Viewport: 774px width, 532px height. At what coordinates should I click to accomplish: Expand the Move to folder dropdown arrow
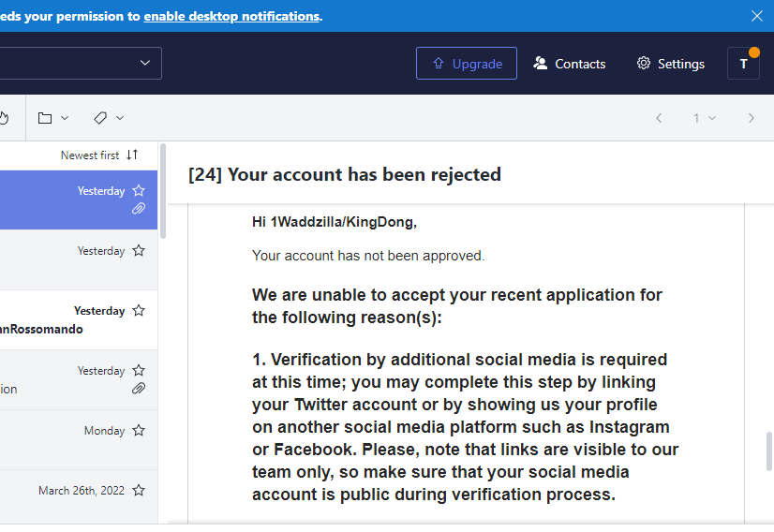[x=65, y=118]
